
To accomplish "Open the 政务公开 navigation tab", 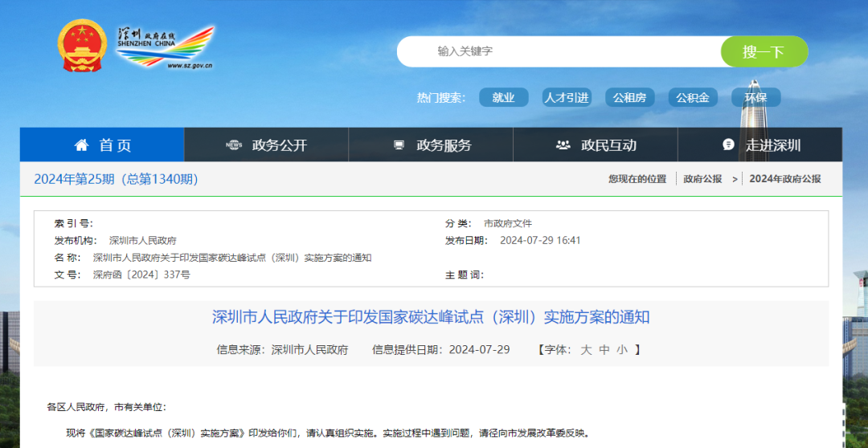I will pos(266,145).
